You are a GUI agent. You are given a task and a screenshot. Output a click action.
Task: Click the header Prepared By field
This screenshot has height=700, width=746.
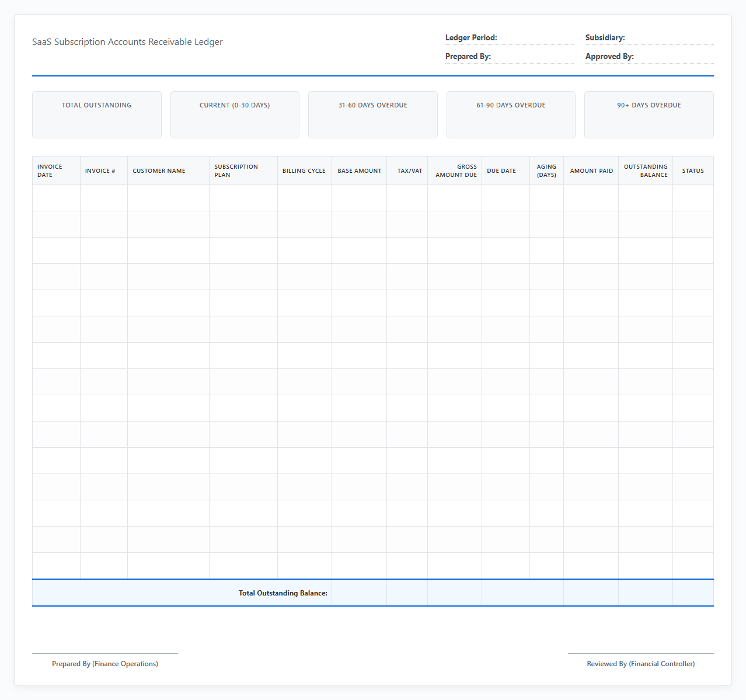click(x=509, y=56)
